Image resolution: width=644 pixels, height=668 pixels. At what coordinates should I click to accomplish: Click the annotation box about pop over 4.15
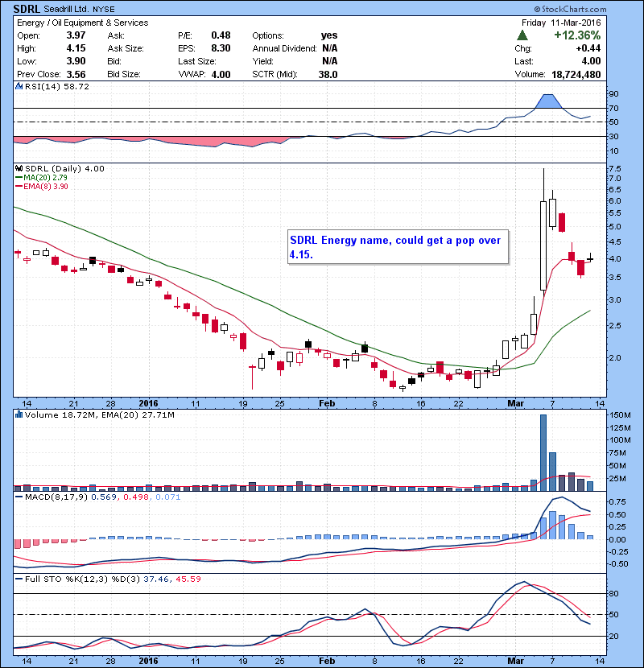coord(398,247)
